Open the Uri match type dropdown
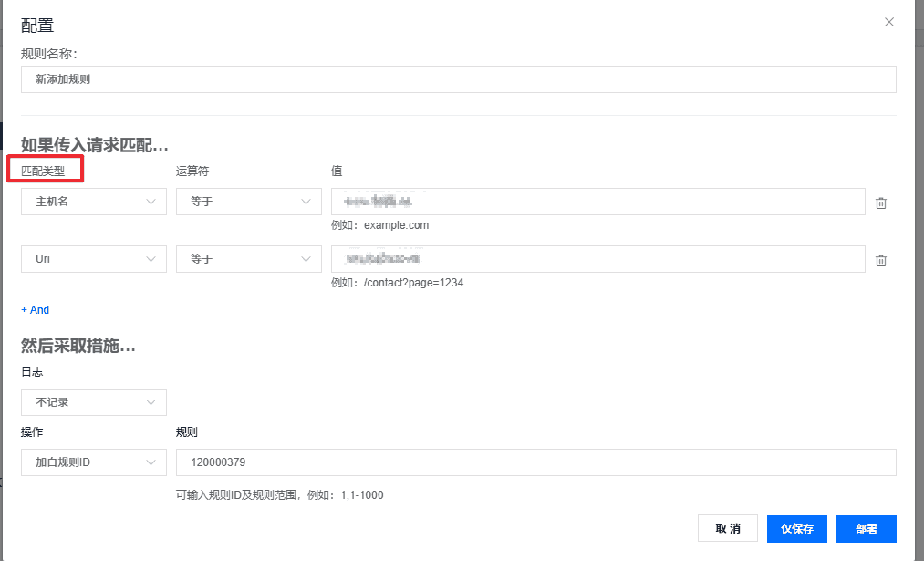The height and width of the screenshot is (561, 924). (x=94, y=259)
